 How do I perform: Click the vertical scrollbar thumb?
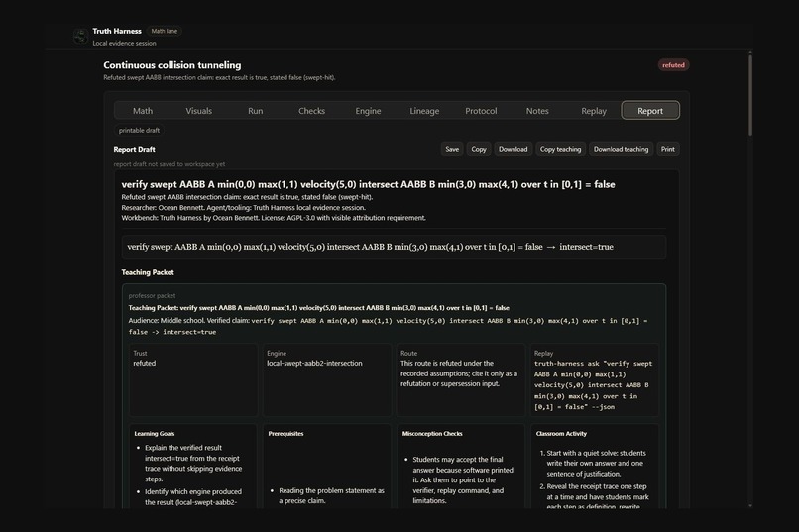[x=750, y=94]
